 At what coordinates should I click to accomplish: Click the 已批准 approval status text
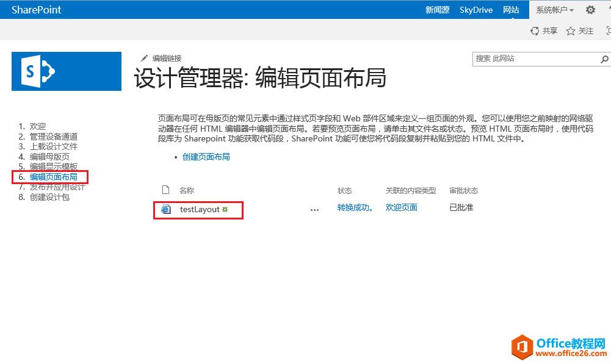coord(461,207)
